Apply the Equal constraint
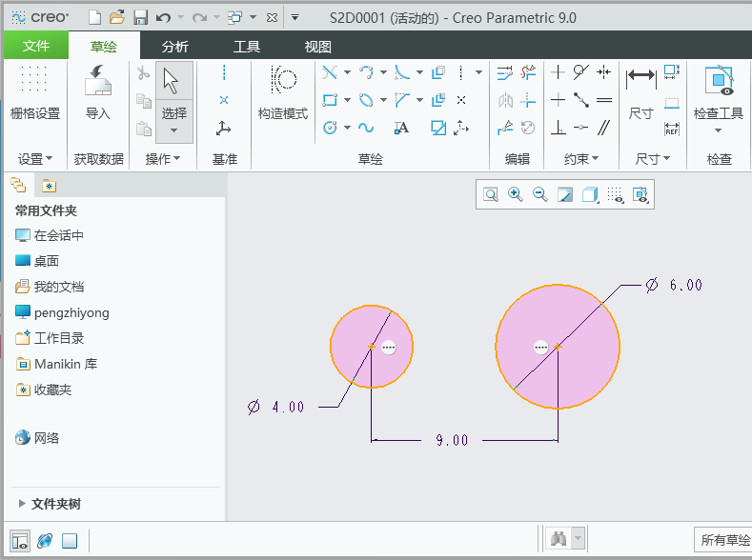The image size is (752, 560). click(604, 100)
